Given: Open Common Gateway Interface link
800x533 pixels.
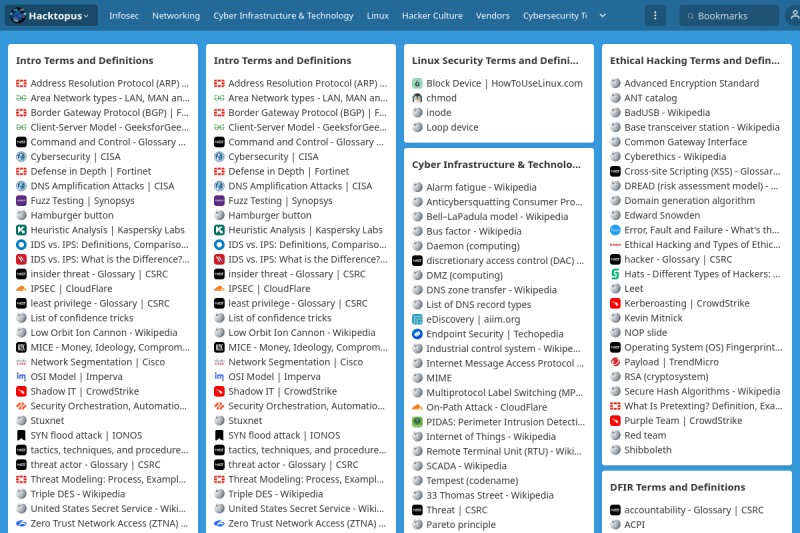Looking at the screenshot, I should point(686,142).
